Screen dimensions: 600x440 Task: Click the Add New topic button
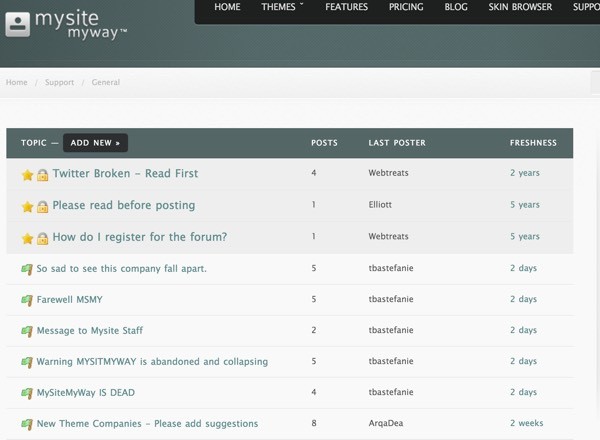tap(95, 143)
